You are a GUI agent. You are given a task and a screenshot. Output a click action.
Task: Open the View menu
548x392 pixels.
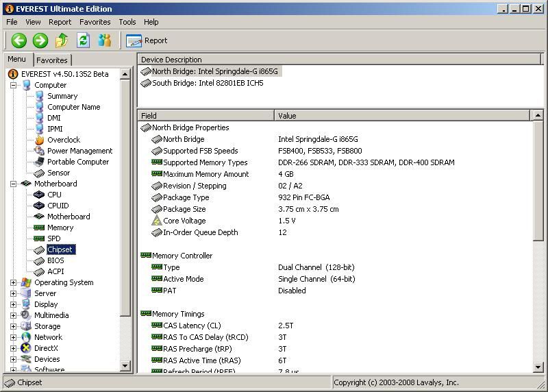point(33,22)
